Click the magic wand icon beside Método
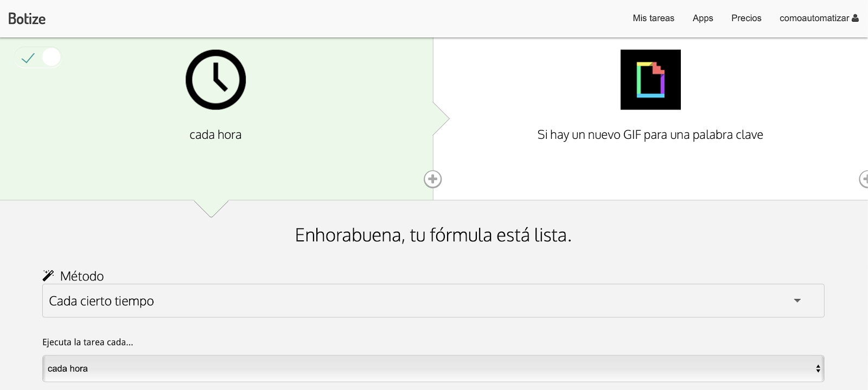The width and height of the screenshot is (868, 390). (48, 276)
